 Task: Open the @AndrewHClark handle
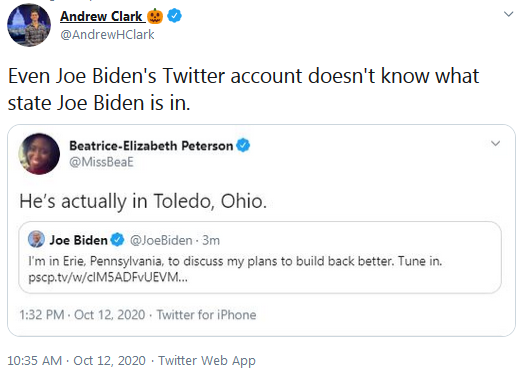107,35
